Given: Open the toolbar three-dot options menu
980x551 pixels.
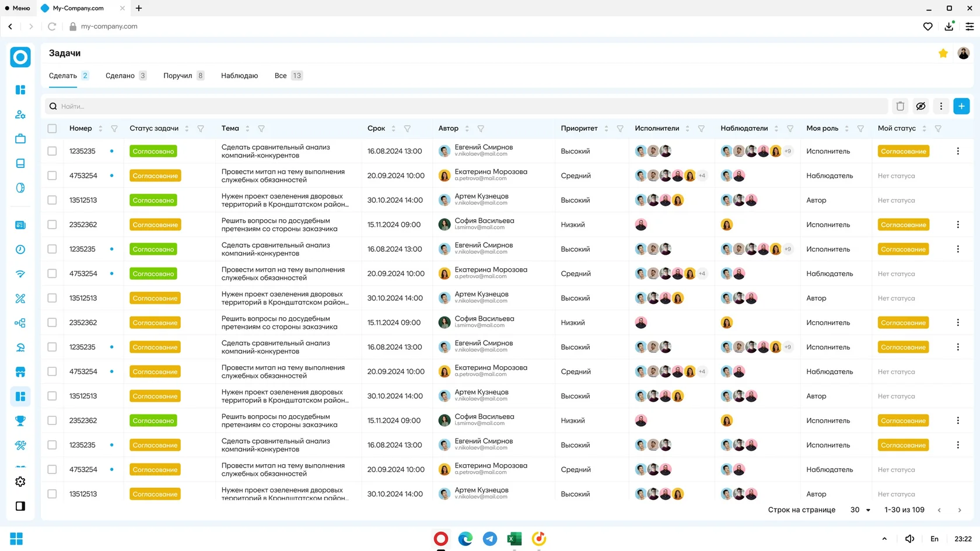Looking at the screenshot, I should tap(941, 106).
